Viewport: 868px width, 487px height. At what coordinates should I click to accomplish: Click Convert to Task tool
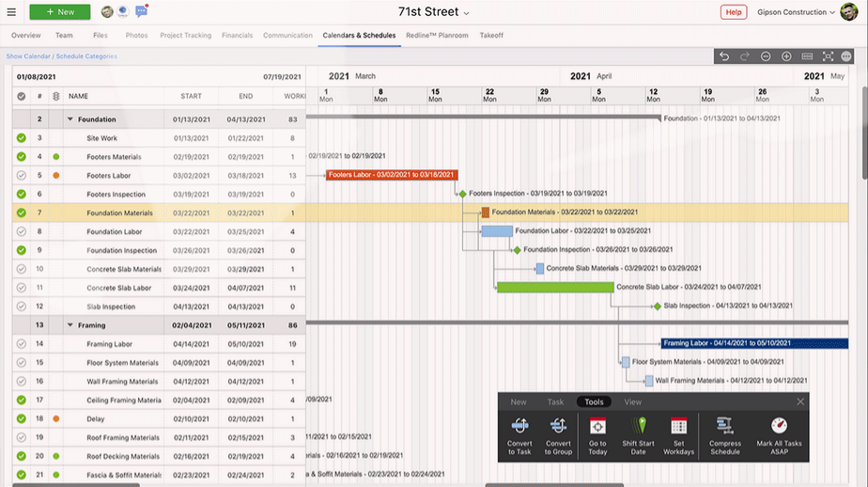(x=519, y=436)
